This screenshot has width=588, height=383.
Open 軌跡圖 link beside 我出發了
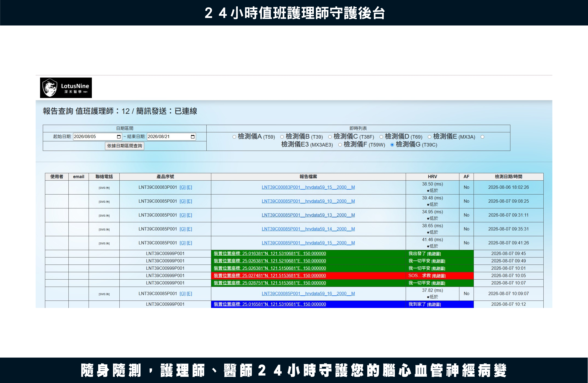(434, 254)
